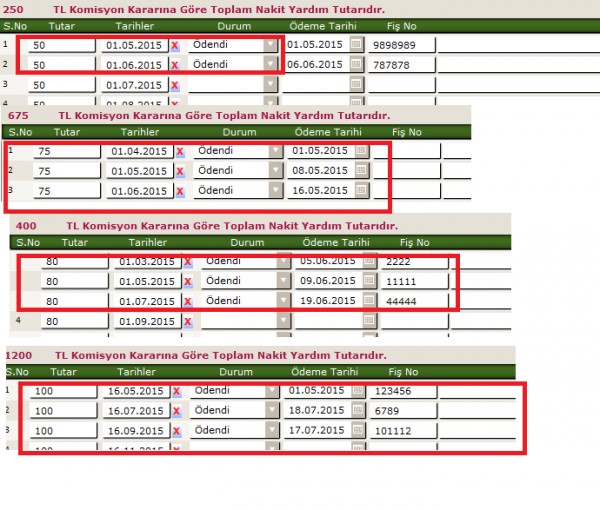This screenshot has height=510, width=600.
Task: Open calendar beside payment date 17.07.2015
Action: pos(358,430)
